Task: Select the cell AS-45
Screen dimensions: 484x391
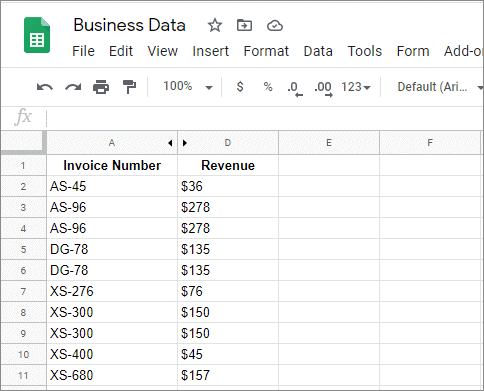Action: (112, 186)
